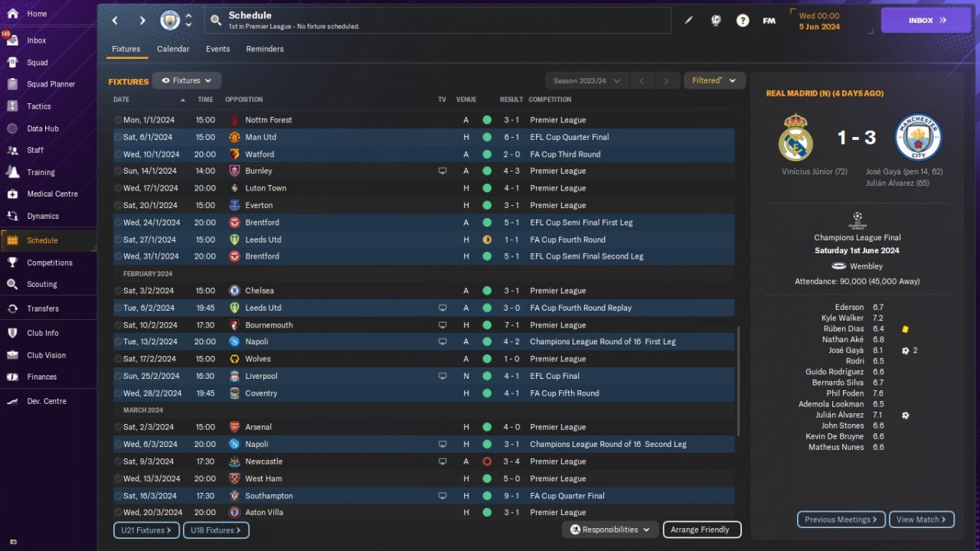Go to the Squad section
Image resolution: width=980 pixels, height=551 pixels.
[37, 63]
